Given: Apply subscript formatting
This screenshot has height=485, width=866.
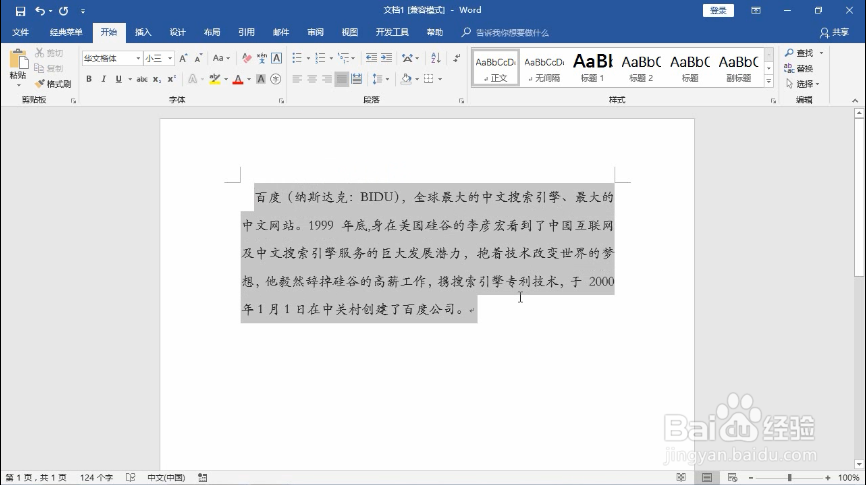Looking at the screenshot, I should pyautogui.click(x=157, y=79).
